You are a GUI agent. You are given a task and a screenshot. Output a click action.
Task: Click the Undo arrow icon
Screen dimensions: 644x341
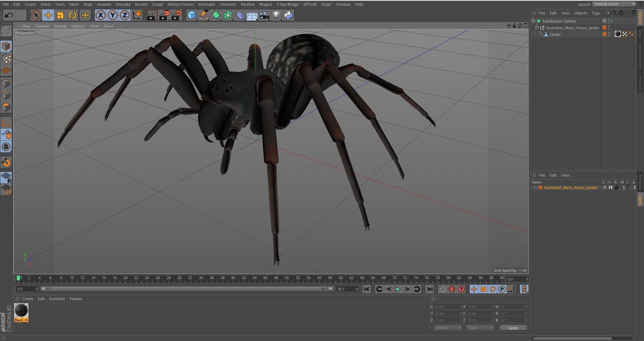[9, 15]
